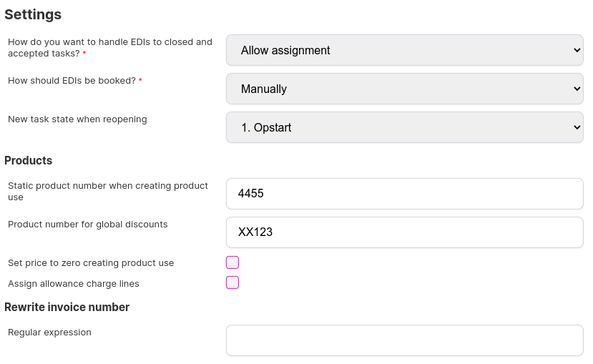Click the empty Regular expression input field
593x364 pixels.
tap(404, 340)
